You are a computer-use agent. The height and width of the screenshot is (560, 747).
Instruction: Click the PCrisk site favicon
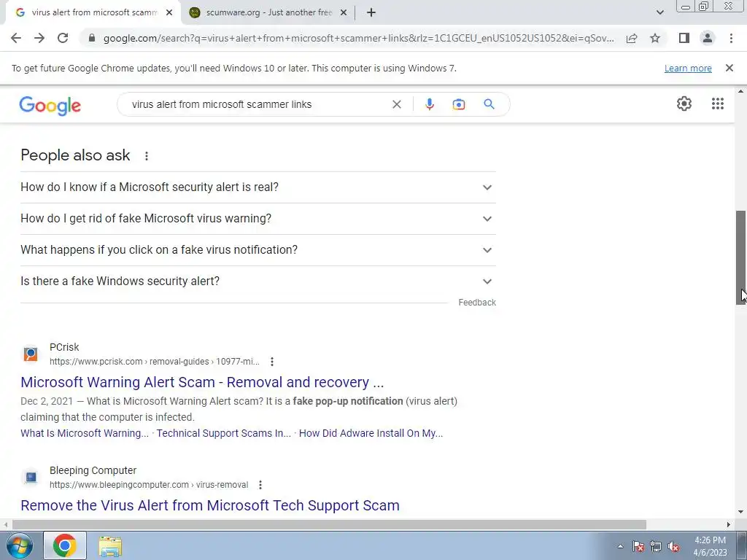click(31, 354)
